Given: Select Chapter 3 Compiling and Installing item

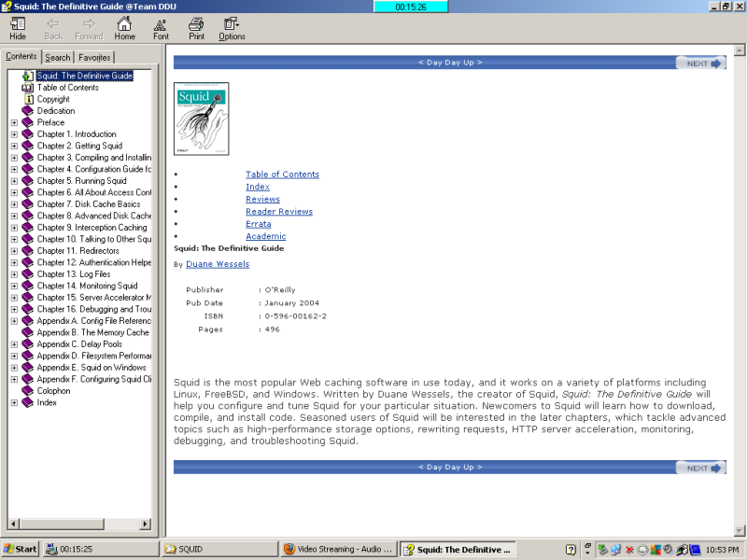Looking at the screenshot, I should [x=94, y=158].
